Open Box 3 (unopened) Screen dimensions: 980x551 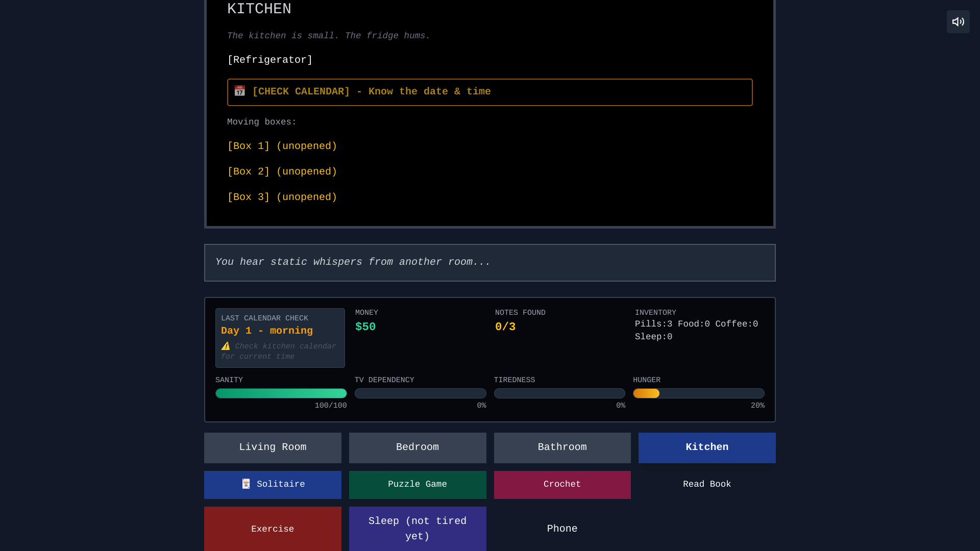pyautogui.click(x=282, y=197)
